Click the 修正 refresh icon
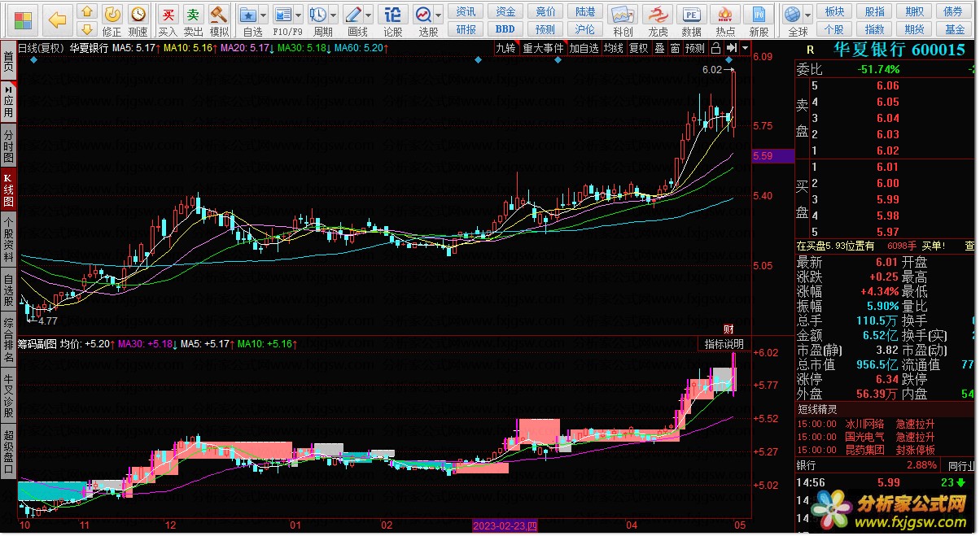Screen dimensions: 980x536 [112, 14]
